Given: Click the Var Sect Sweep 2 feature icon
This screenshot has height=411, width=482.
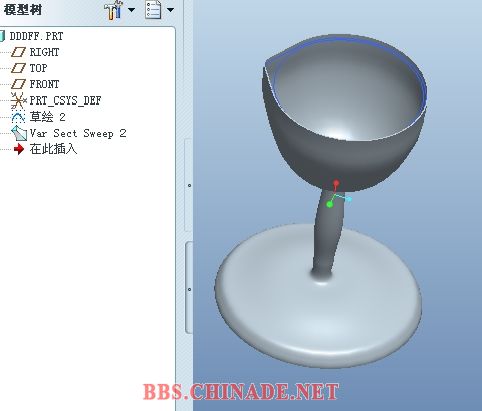Looking at the screenshot, I should click(19, 133).
